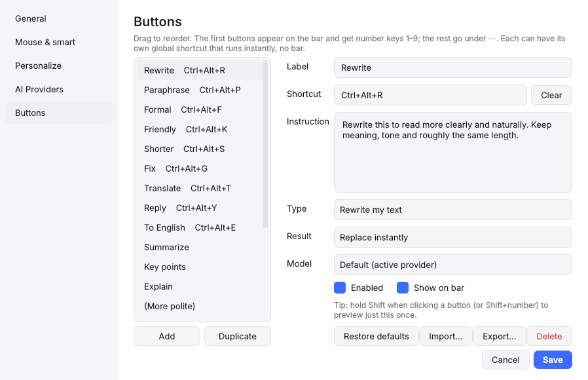The width and height of the screenshot is (588, 380).
Task: Open the AI Providers section
Action: [x=59, y=90]
